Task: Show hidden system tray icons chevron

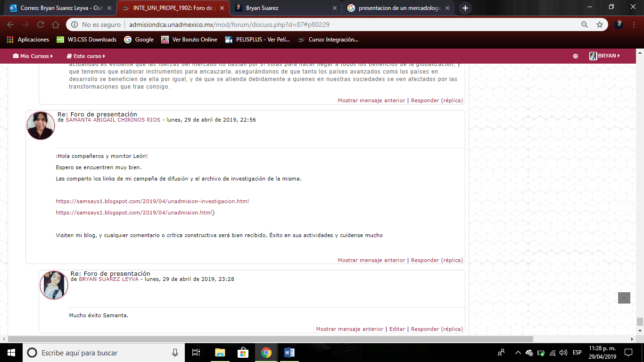Action: click(x=518, y=353)
